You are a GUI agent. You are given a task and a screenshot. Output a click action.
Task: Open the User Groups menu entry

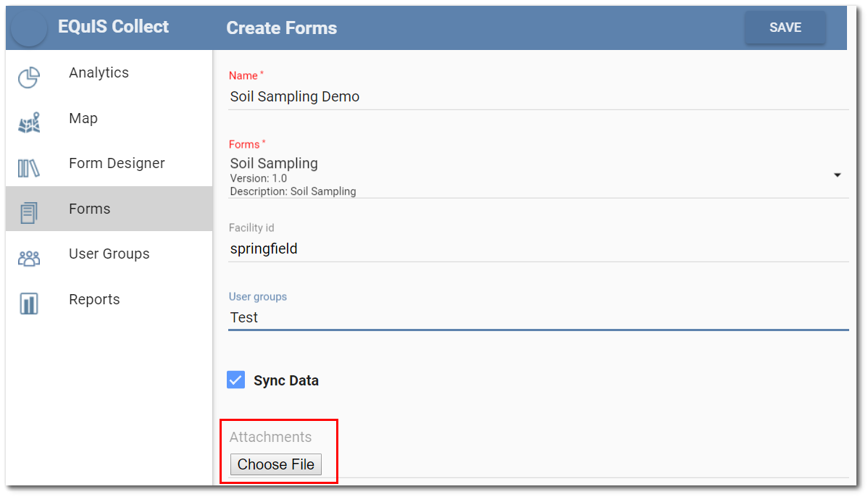coord(109,254)
